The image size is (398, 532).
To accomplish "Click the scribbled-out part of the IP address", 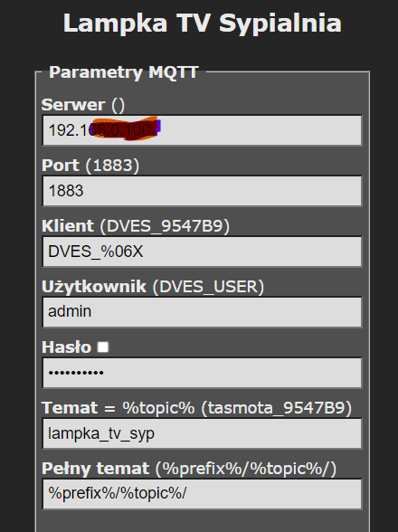I will (x=125, y=128).
